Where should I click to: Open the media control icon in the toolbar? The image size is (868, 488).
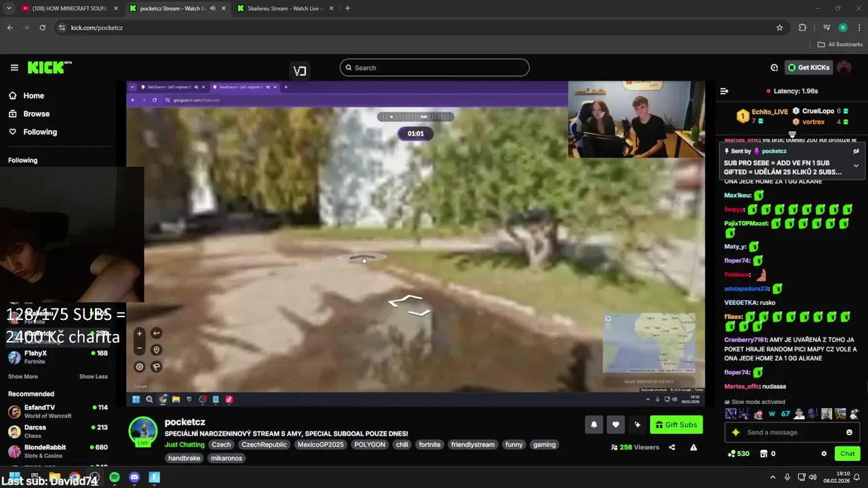826,28
